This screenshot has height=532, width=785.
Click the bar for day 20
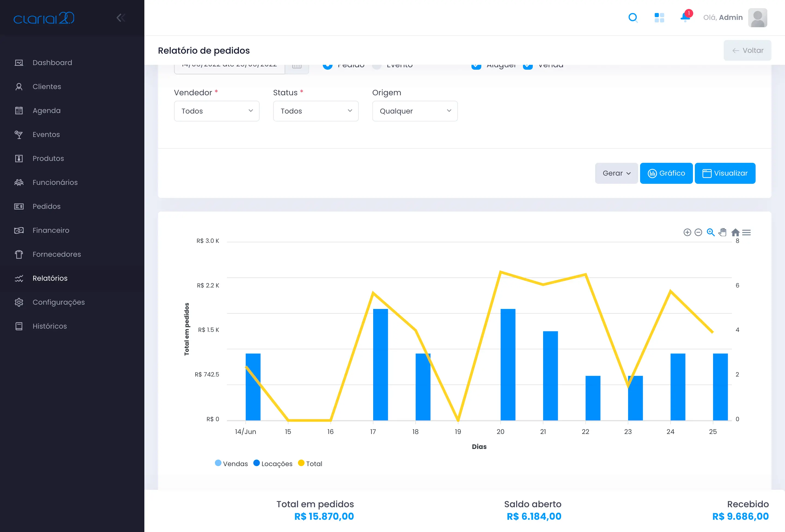pos(508,365)
